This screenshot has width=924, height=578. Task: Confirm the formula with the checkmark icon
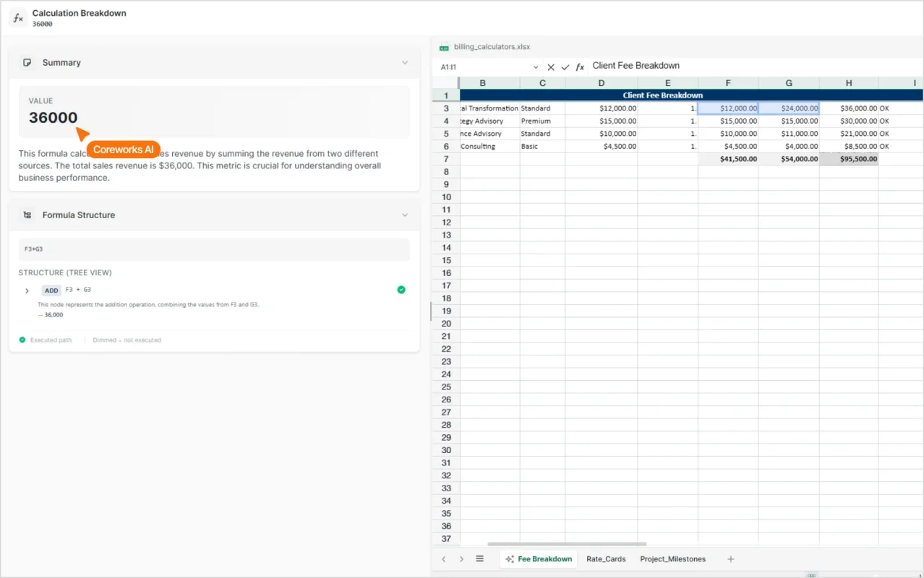pyautogui.click(x=565, y=66)
